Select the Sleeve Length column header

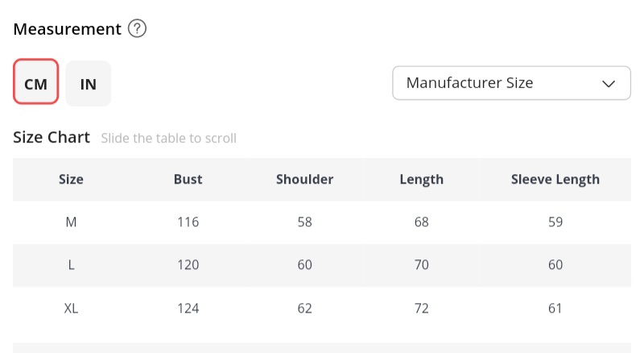(x=555, y=179)
